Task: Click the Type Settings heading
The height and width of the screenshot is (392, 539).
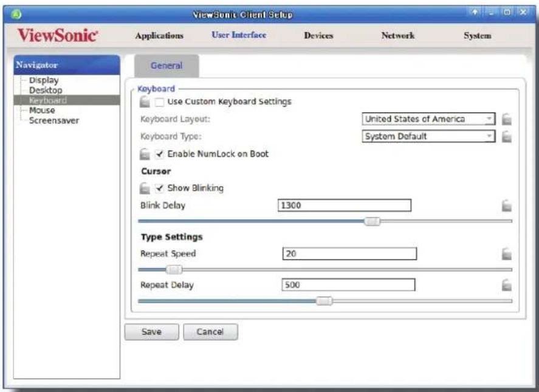Action: point(171,237)
